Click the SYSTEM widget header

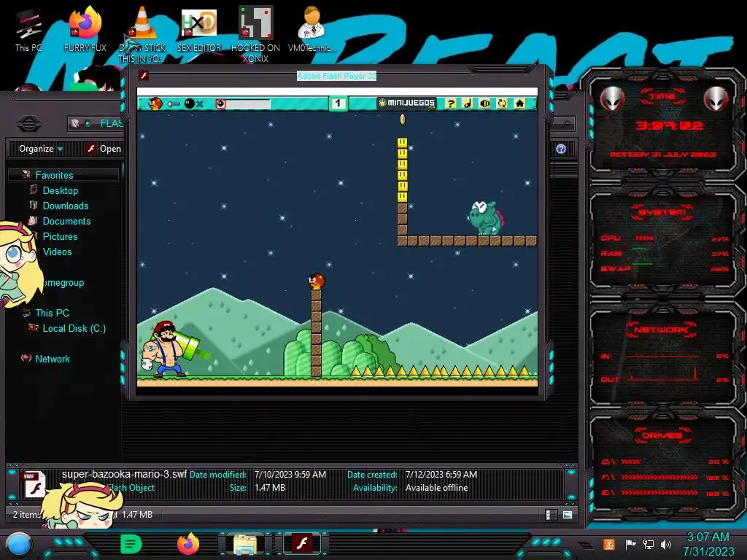662,212
